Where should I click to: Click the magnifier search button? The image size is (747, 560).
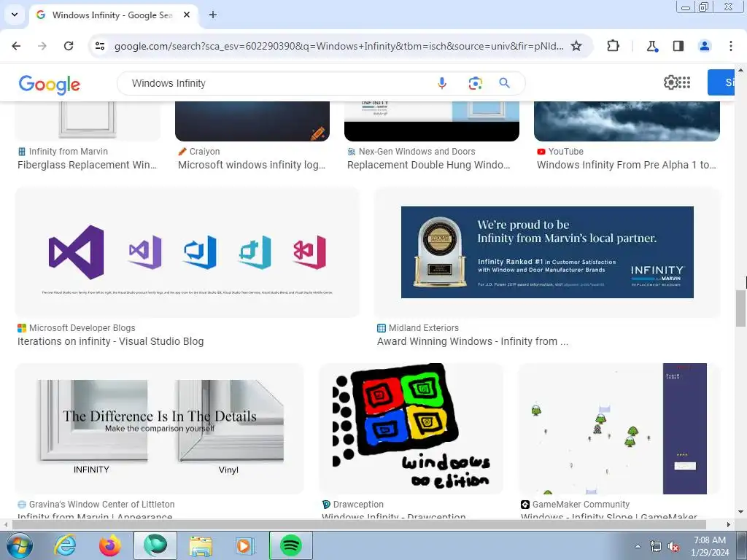505,83
